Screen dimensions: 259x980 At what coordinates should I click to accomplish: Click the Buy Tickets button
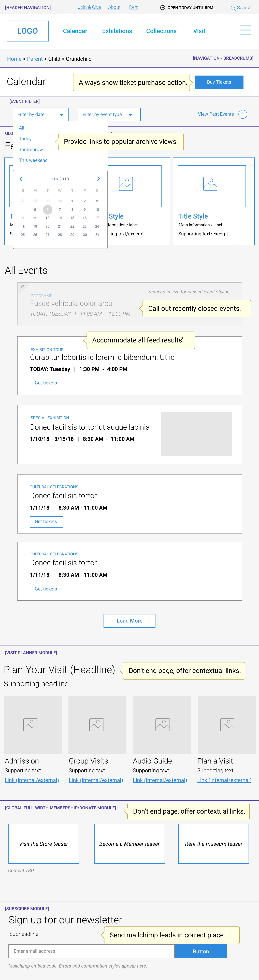click(x=219, y=82)
